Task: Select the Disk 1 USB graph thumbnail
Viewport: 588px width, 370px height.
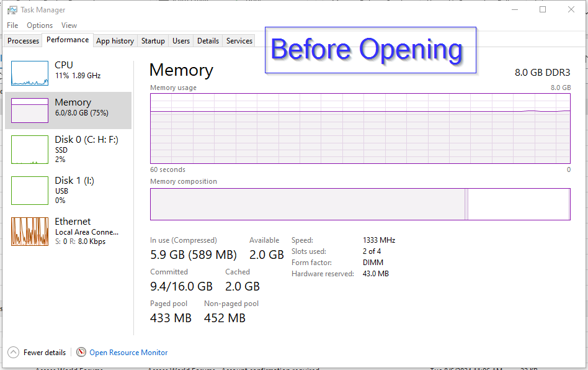Action: (x=29, y=191)
